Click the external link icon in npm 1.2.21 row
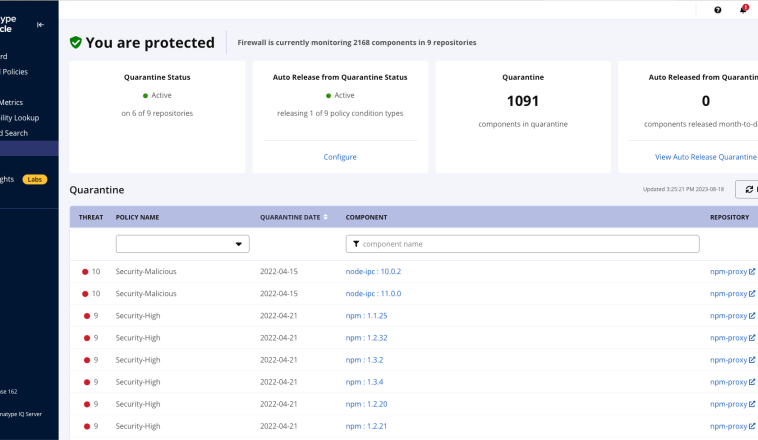This screenshot has height=440, width=758. pos(752,426)
